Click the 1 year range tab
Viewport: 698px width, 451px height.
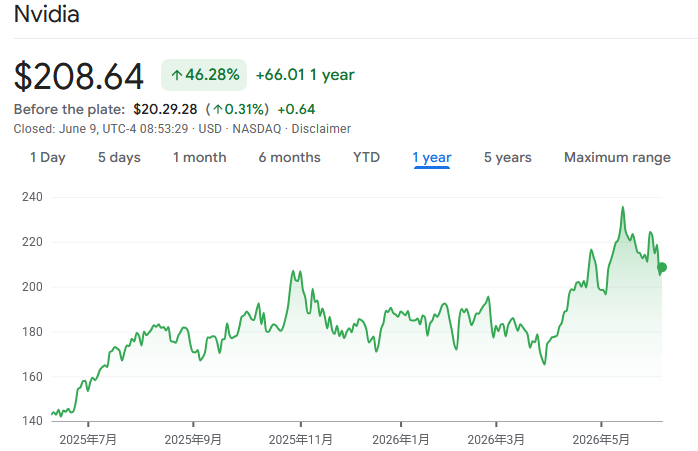pos(432,158)
